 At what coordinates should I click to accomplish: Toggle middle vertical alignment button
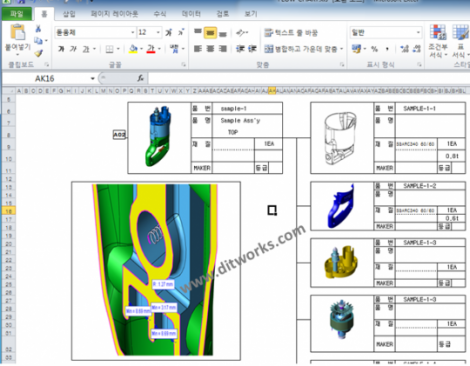point(210,33)
